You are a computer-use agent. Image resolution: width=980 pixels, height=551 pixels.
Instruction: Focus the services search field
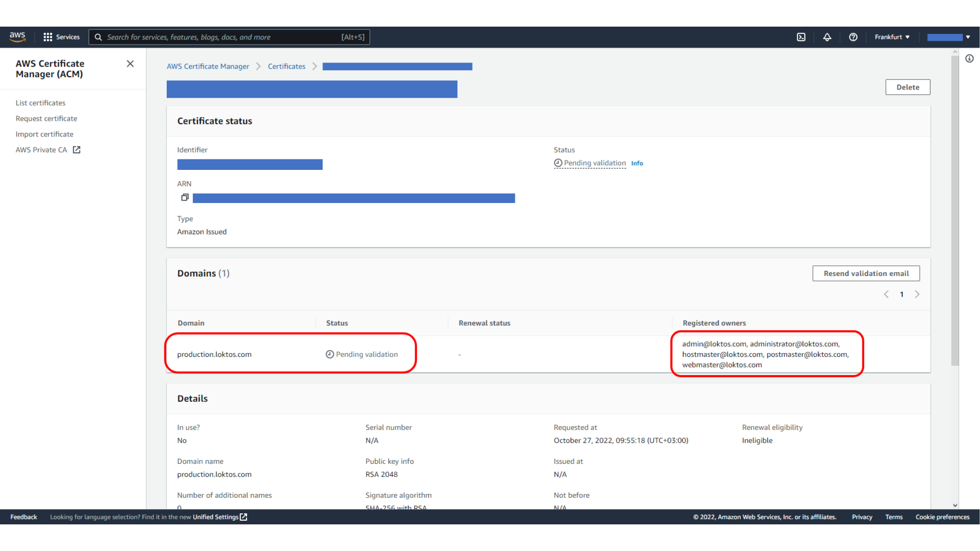(229, 37)
